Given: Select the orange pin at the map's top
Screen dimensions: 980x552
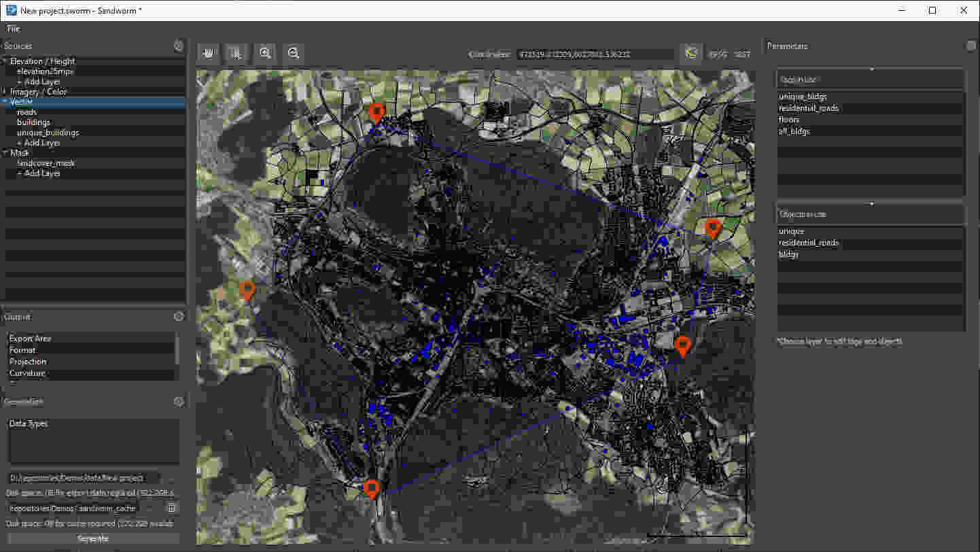Looking at the screenshot, I should pyautogui.click(x=376, y=114).
